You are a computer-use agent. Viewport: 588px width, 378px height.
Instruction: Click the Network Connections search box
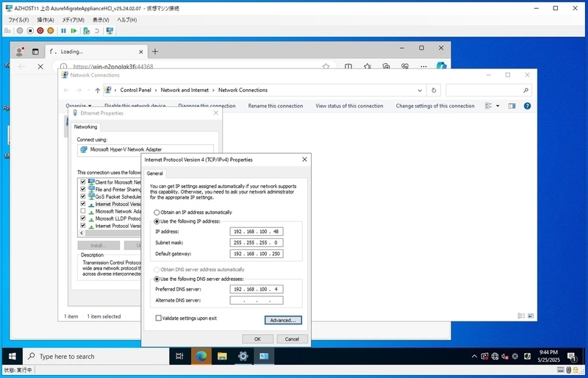pyautogui.click(x=489, y=90)
